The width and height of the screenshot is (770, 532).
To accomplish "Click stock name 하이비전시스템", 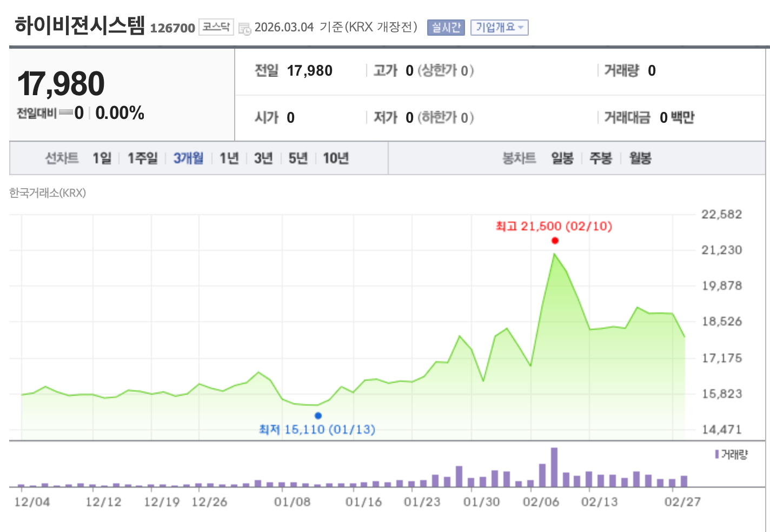I will [80, 25].
